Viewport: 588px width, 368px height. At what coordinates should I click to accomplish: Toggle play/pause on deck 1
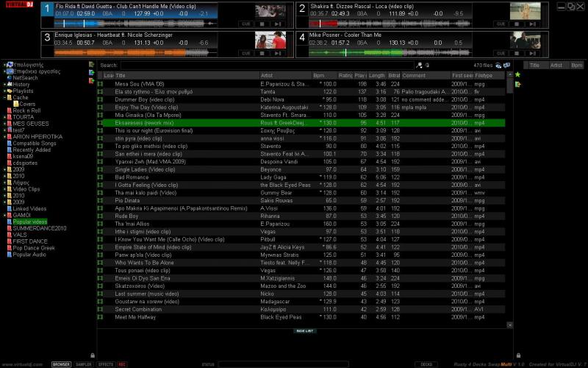pos(278,24)
